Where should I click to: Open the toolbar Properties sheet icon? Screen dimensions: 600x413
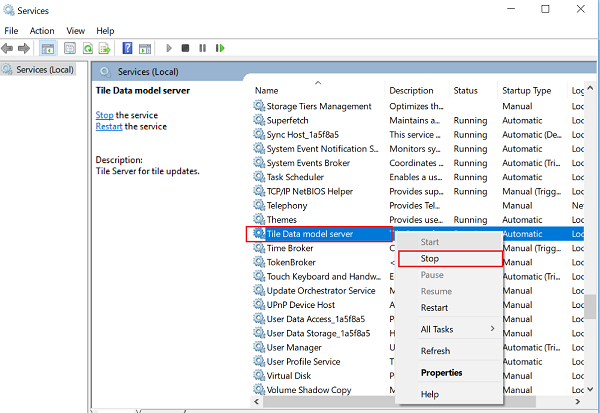[70, 48]
